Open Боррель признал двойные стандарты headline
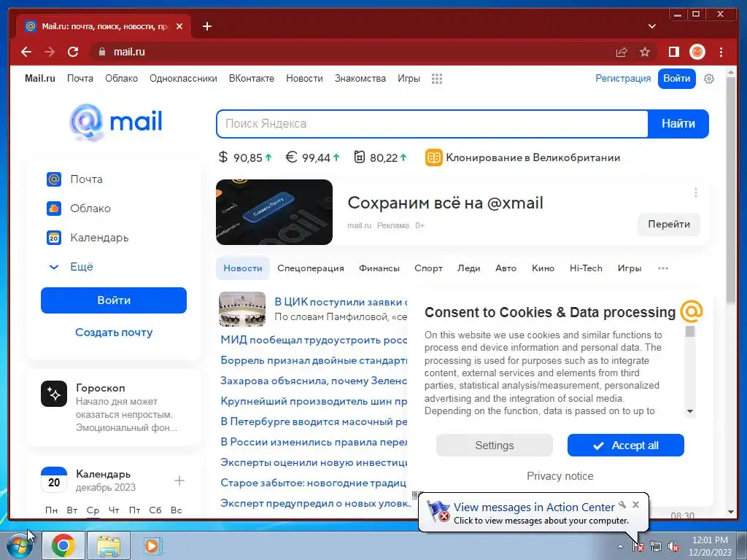This screenshot has height=560, width=747. (x=314, y=360)
